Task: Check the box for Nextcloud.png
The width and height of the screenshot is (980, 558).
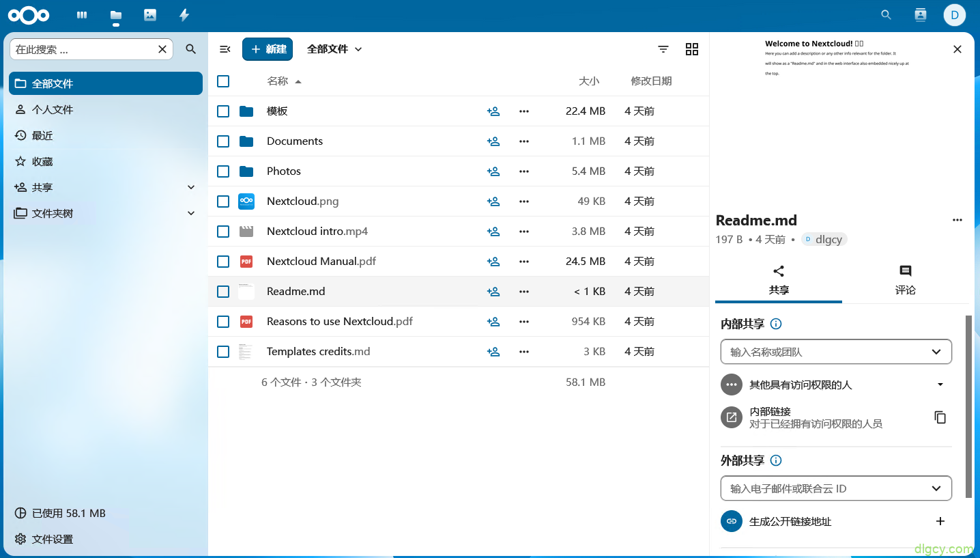Action: [x=223, y=201]
